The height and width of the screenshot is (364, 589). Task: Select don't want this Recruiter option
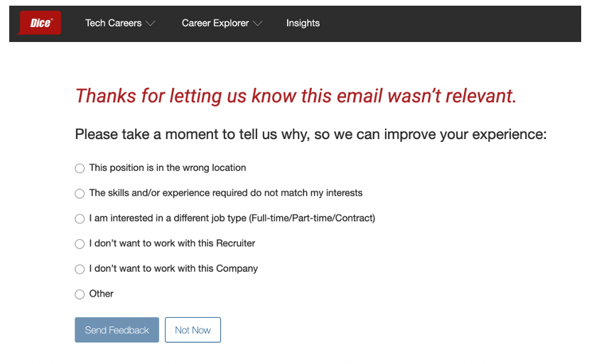[80, 244]
